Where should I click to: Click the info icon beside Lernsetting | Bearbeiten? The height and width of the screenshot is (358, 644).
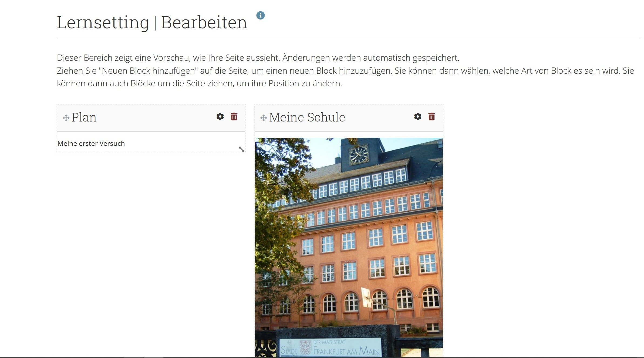(x=260, y=15)
